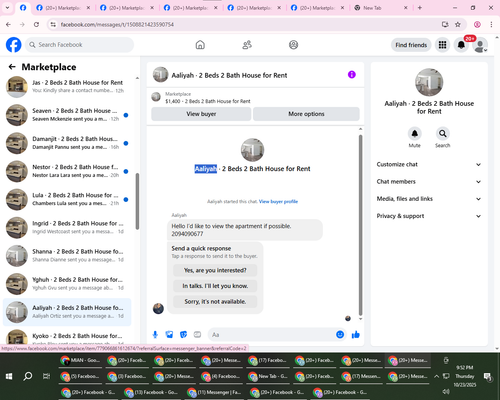
Task: Open tab search dropdown arrow in Chrome
Action: (x=7, y=8)
